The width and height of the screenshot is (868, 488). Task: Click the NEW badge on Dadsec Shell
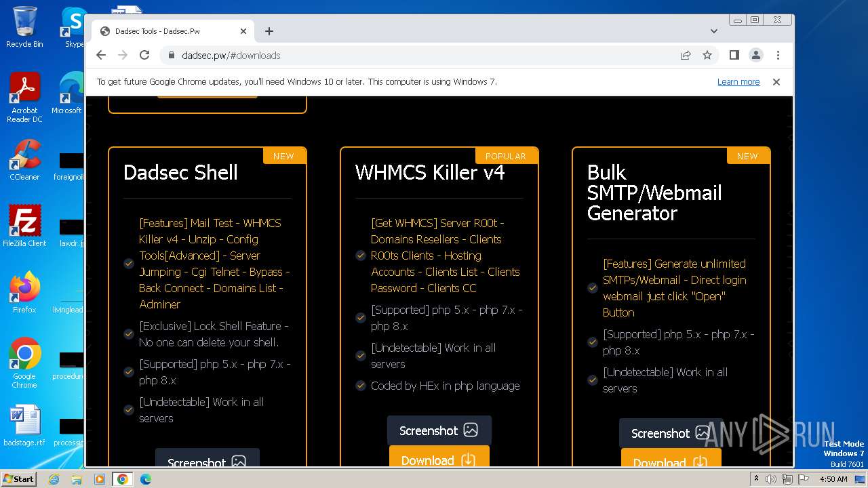pyautogui.click(x=283, y=156)
